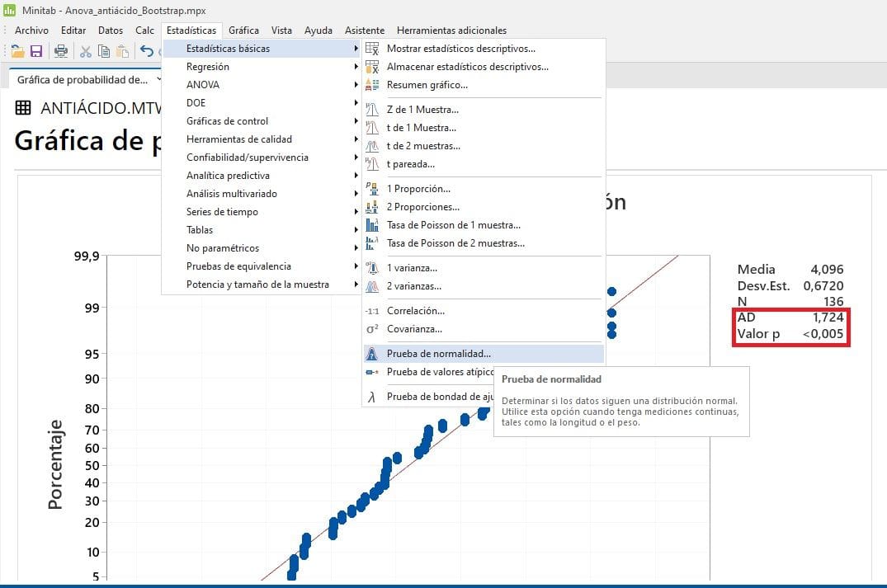
Task: Click the Open folder toolbar icon
Action: click(17, 51)
